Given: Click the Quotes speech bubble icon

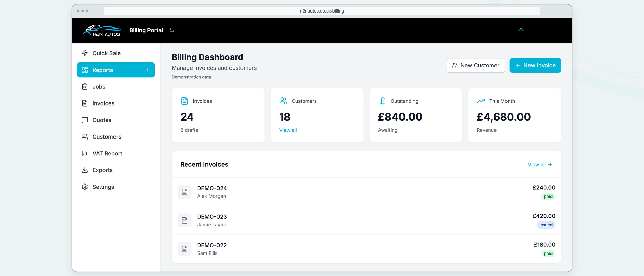Looking at the screenshot, I should click(85, 120).
